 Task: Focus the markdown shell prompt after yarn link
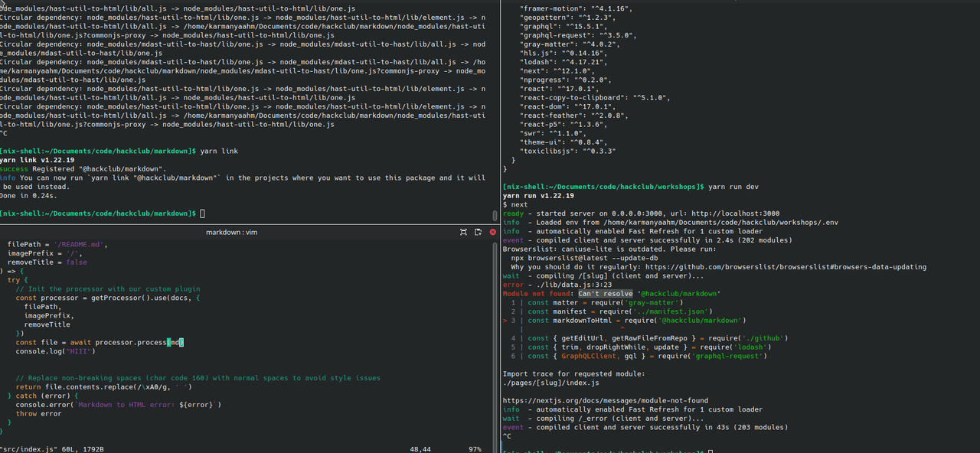[x=202, y=213]
